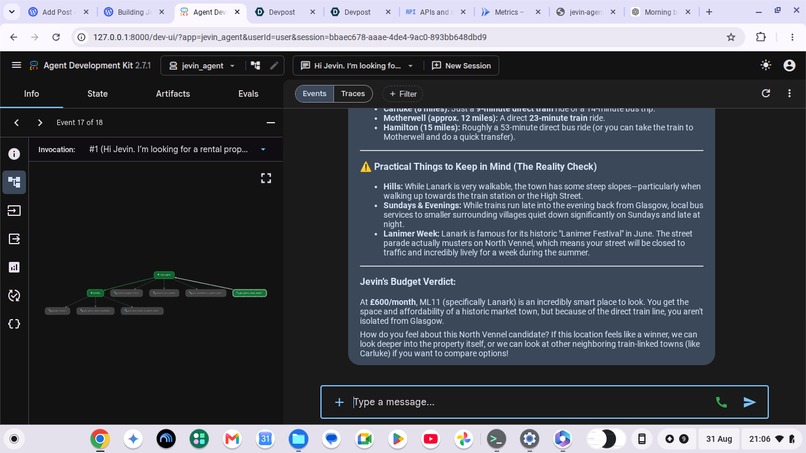Go to next event arrow

40,122
